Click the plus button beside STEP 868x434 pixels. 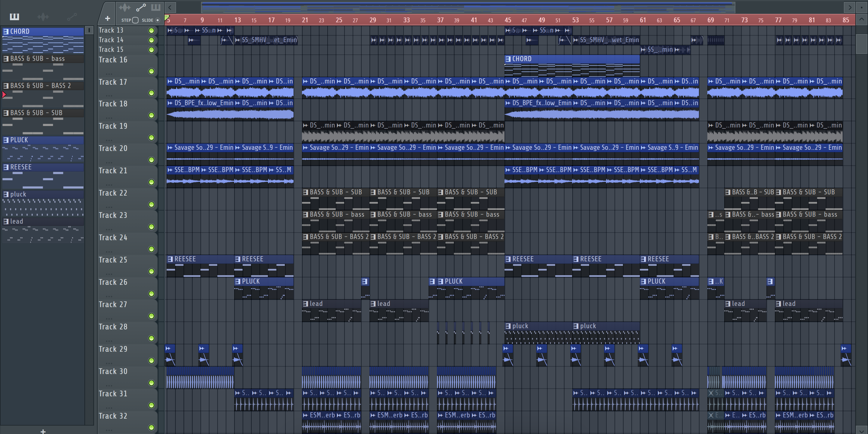(108, 18)
